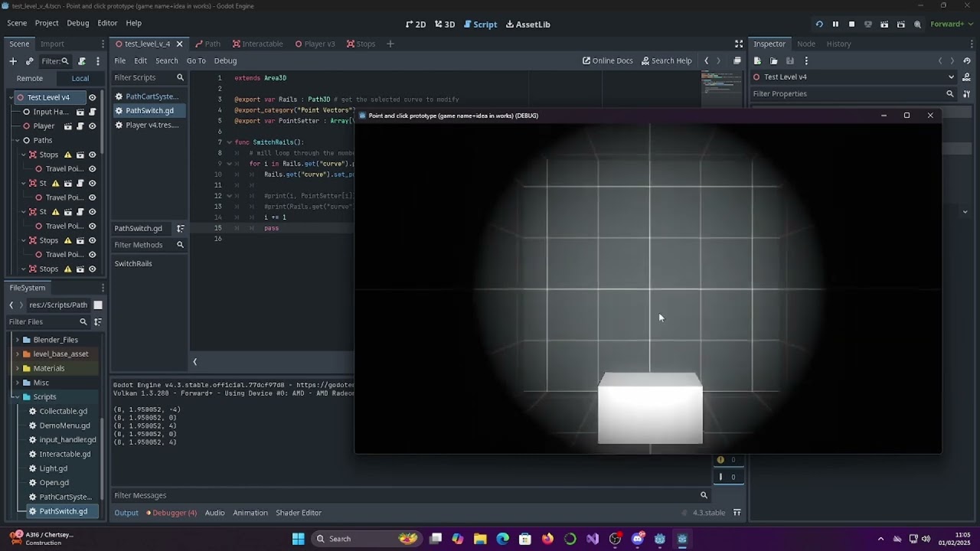This screenshot has width=980, height=551.
Task: Open the Windows Start menu
Action: coord(298,539)
